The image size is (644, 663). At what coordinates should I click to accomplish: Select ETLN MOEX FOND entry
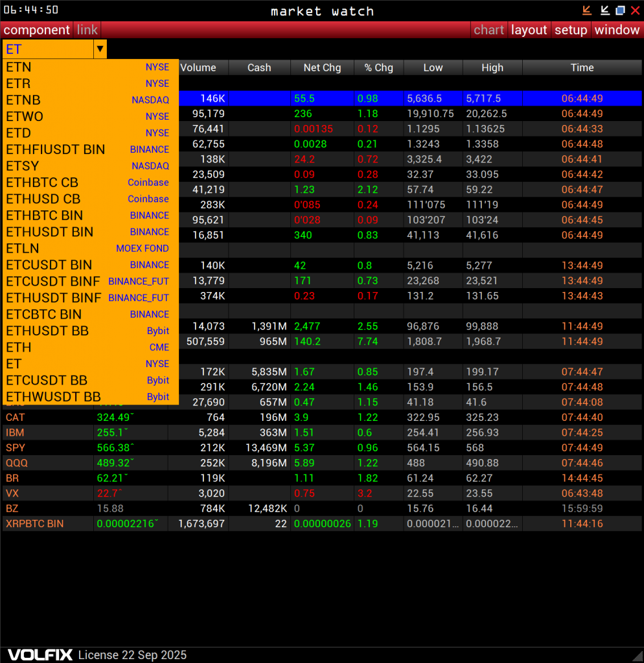tap(91, 249)
